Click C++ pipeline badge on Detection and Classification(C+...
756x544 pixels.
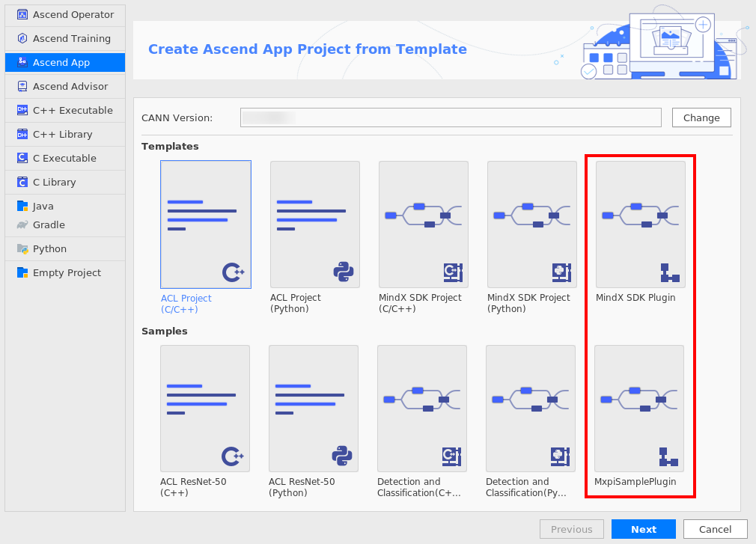click(x=452, y=456)
